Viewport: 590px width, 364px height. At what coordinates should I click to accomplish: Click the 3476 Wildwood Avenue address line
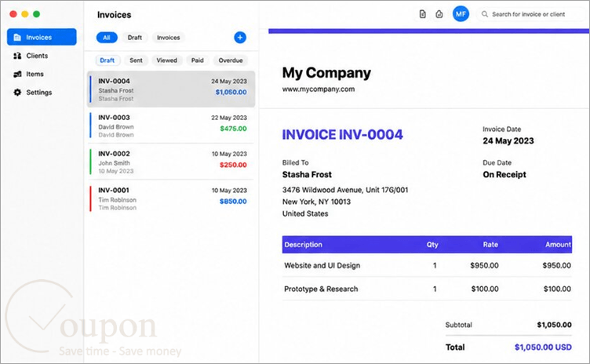coord(345,190)
